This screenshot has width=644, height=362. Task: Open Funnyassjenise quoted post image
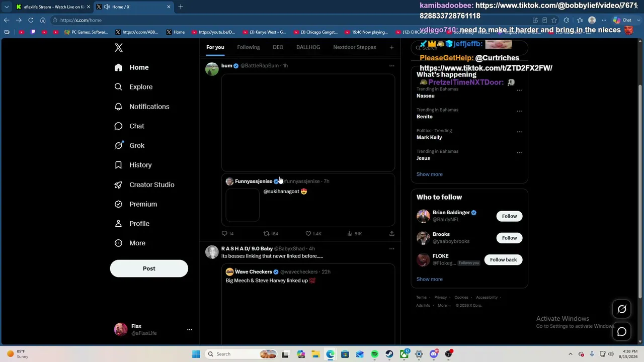click(243, 205)
